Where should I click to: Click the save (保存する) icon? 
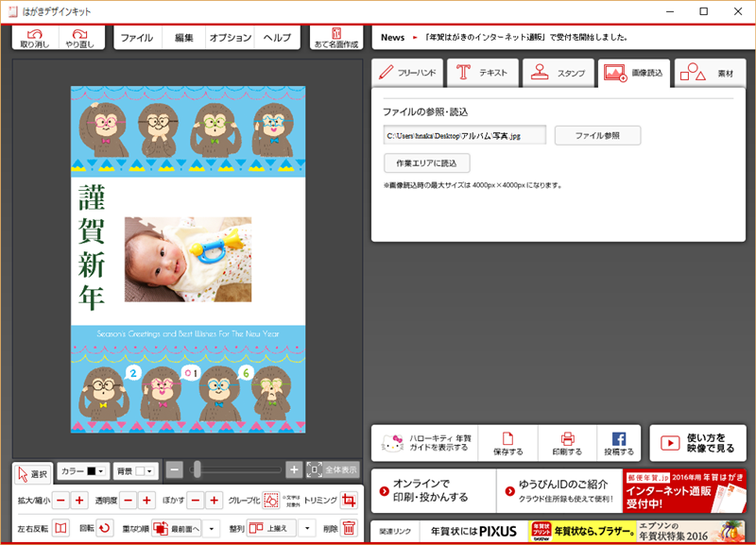pyautogui.click(x=508, y=444)
